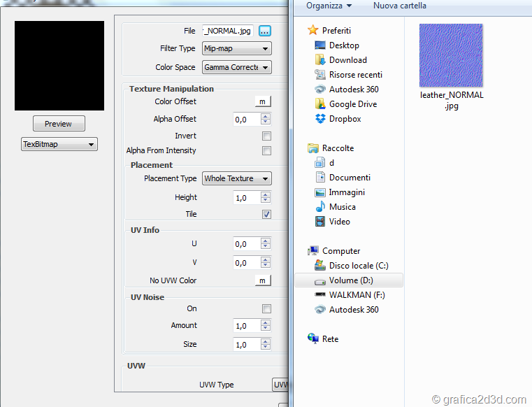Enable the Invert checkbox
The image size is (532, 407).
pyautogui.click(x=266, y=136)
